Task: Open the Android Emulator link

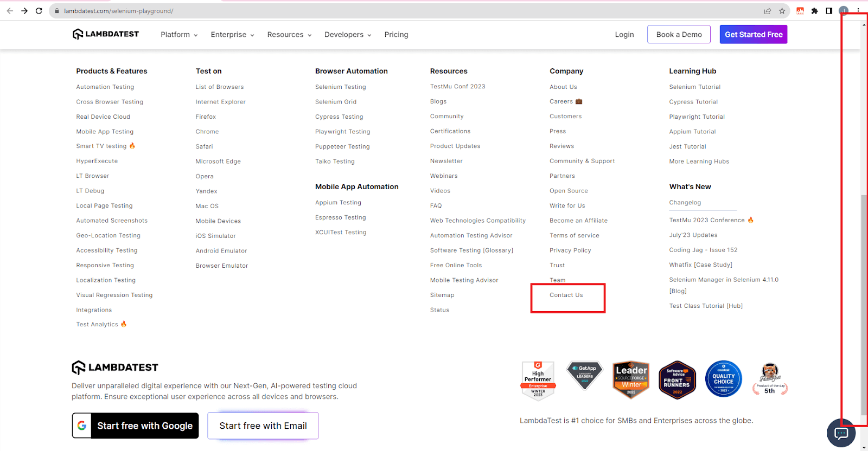Action: 221,251
